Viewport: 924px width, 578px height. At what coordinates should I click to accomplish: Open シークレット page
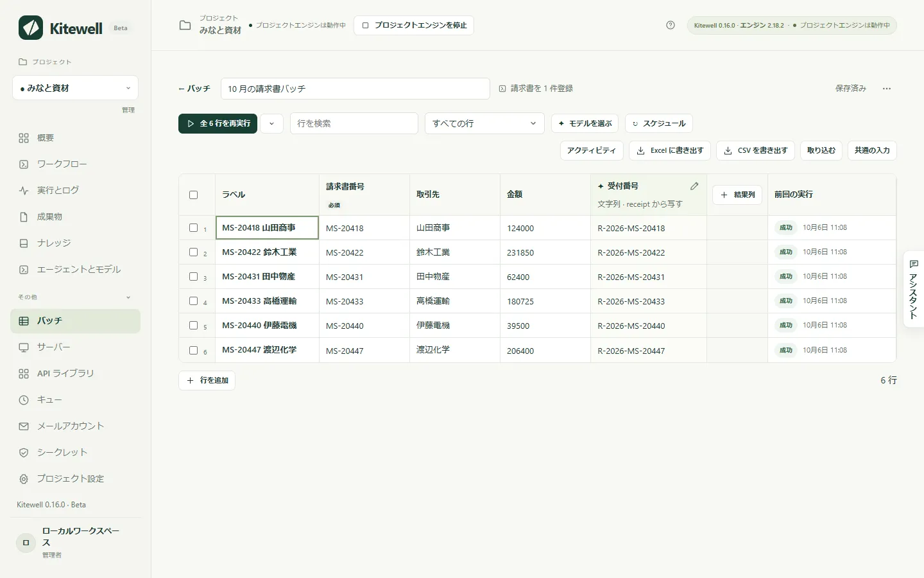click(75, 453)
